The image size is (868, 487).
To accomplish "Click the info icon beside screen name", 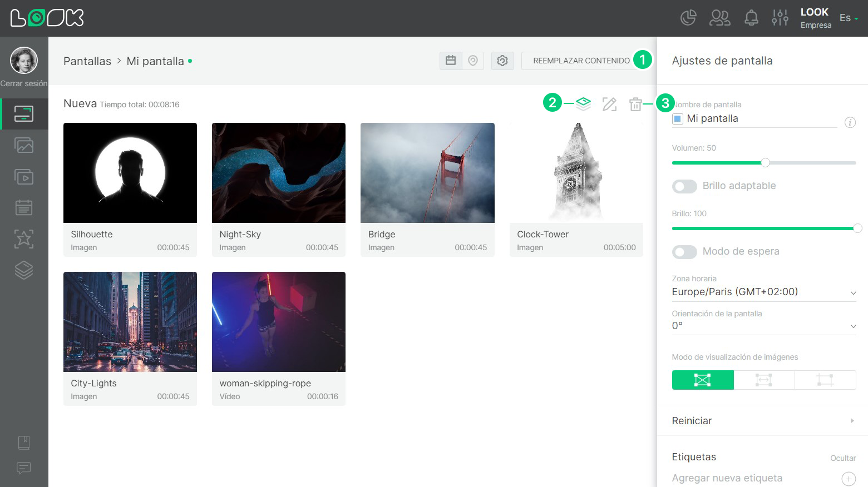I will [850, 122].
